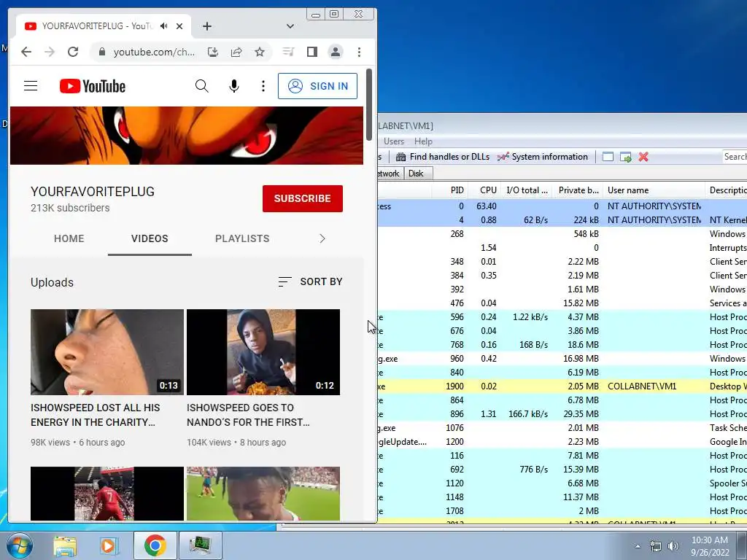Open volume tray icon
Viewport: 747px width, 560px height.
(x=673, y=546)
